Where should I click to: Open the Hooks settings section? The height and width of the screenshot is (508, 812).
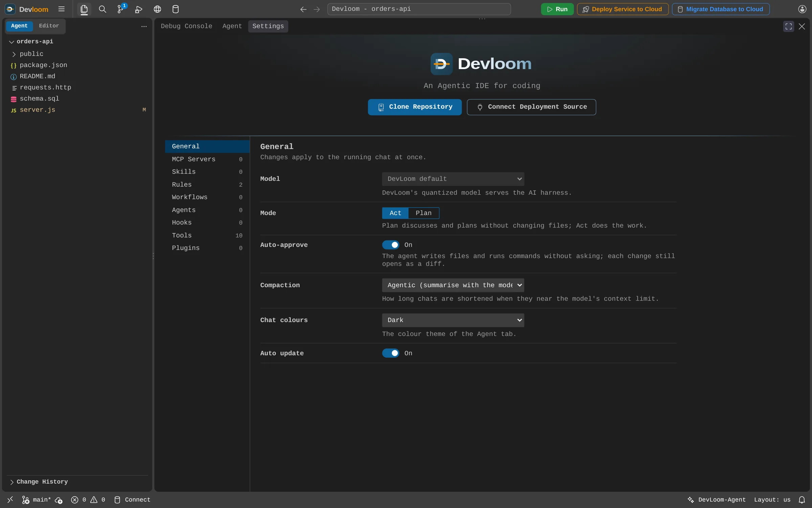point(207,223)
